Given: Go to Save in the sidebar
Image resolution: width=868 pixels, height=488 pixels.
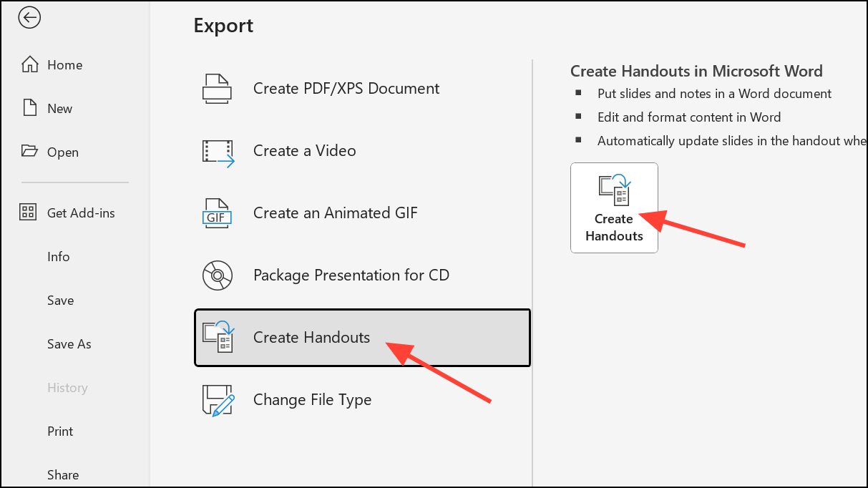Looking at the screenshot, I should (61, 301).
